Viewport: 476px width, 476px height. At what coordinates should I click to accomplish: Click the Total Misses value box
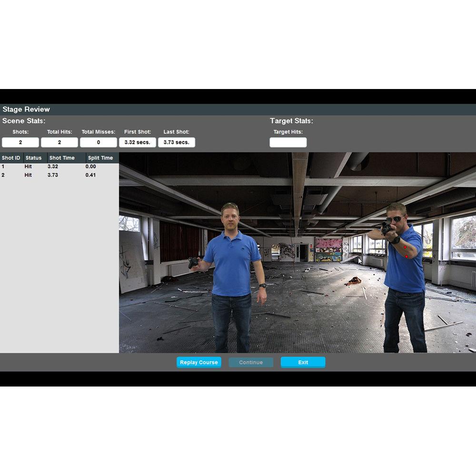[99, 142]
